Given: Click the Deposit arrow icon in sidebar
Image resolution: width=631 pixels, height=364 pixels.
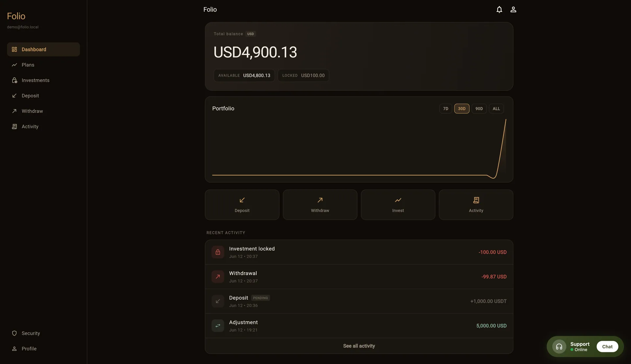Looking at the screenshot, I should 14,96.
